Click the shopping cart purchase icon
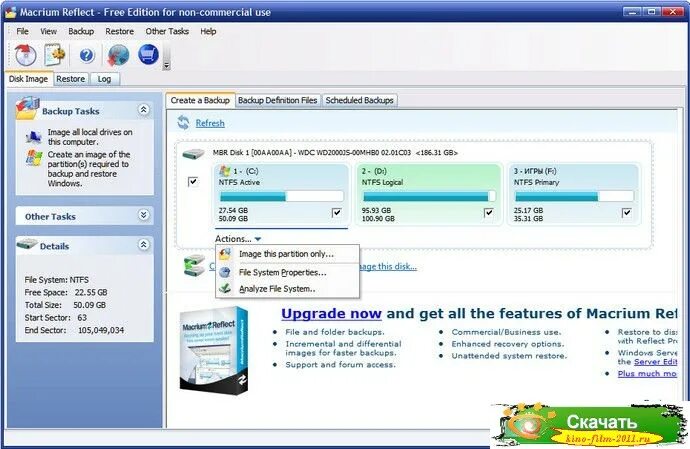This screenshot has height=449, width=690. (x=148, y=55)
